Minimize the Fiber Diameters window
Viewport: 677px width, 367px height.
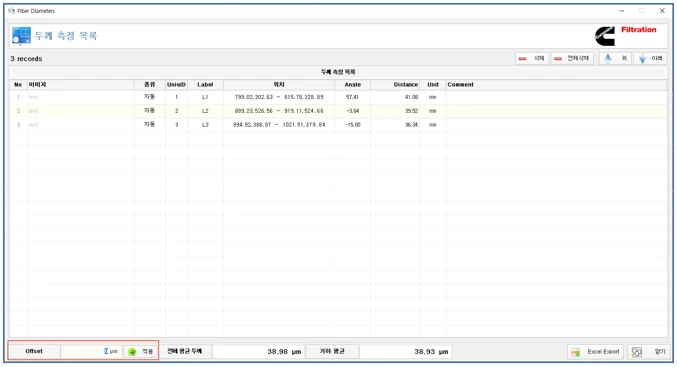tap(621, 11)
